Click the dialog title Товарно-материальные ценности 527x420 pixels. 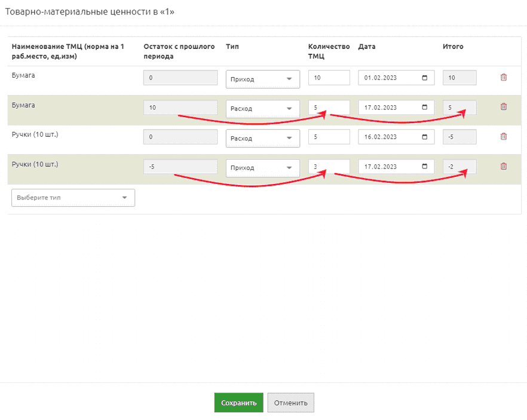(90, 12)
